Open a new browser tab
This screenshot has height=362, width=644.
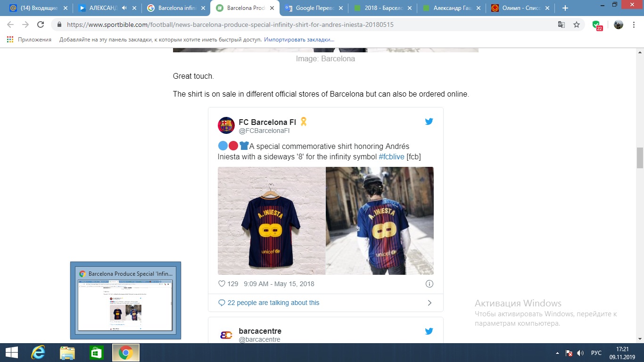click(565, 8)
